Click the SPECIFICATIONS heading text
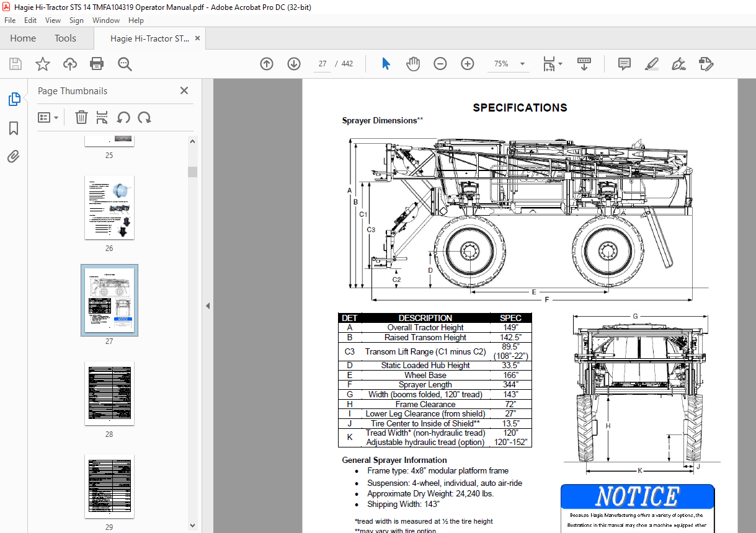The height and width of the screenshot is (533, 756). pos(520,108)
